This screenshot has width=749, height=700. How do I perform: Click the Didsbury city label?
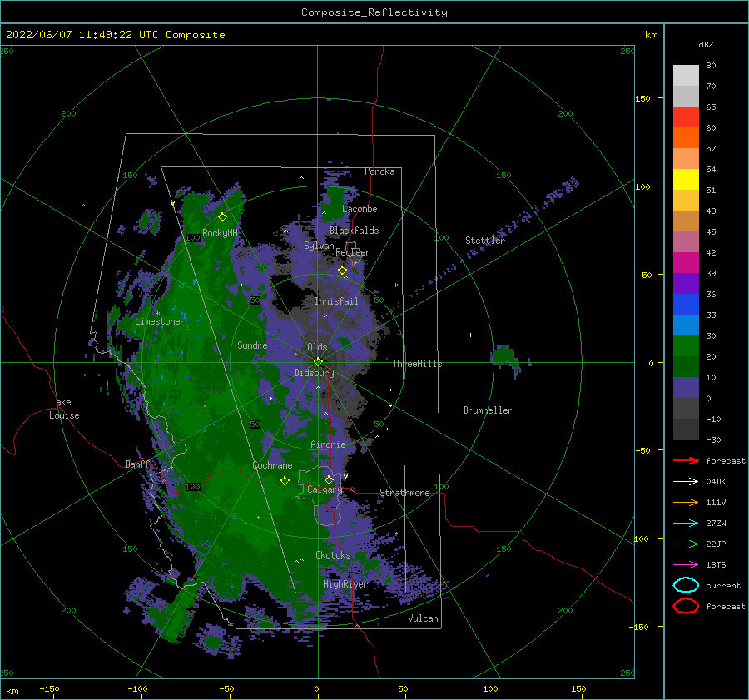tap(315, 373)
